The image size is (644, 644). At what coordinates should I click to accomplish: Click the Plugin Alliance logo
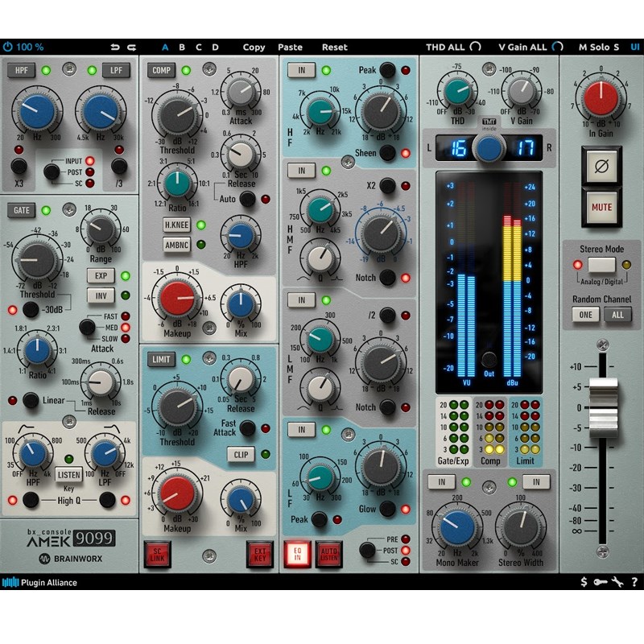click(39, 582)
